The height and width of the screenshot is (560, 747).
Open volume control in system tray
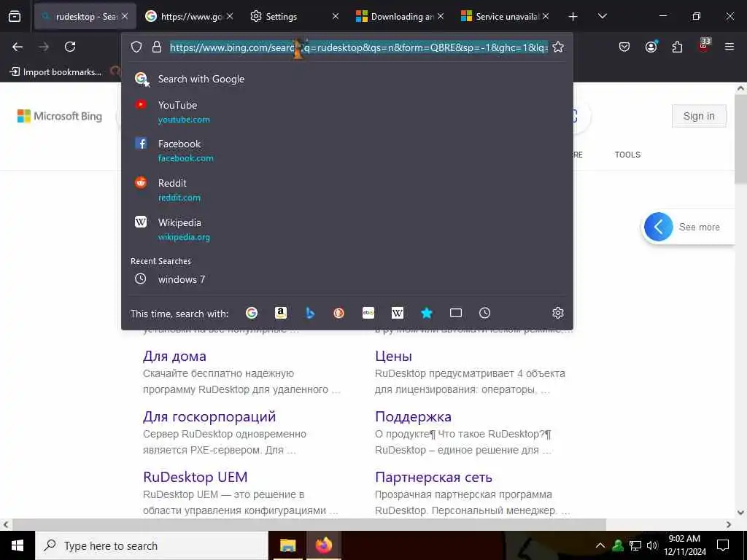(652, 545)
